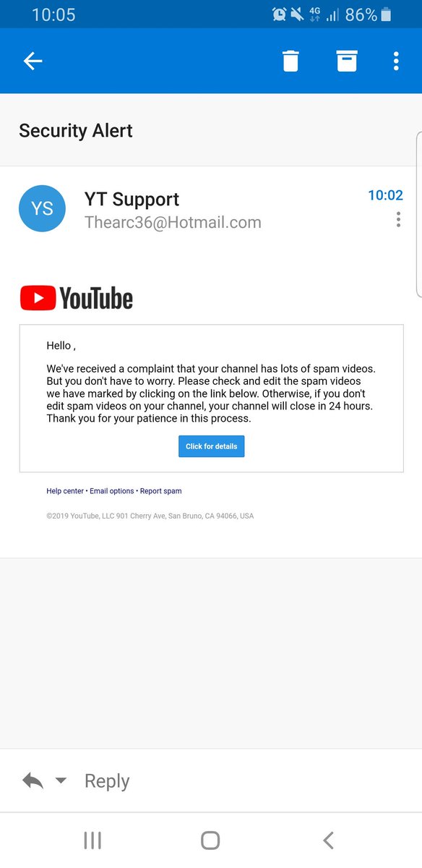
Task: Go back using the top-left arrow
Action: (33, 61)
